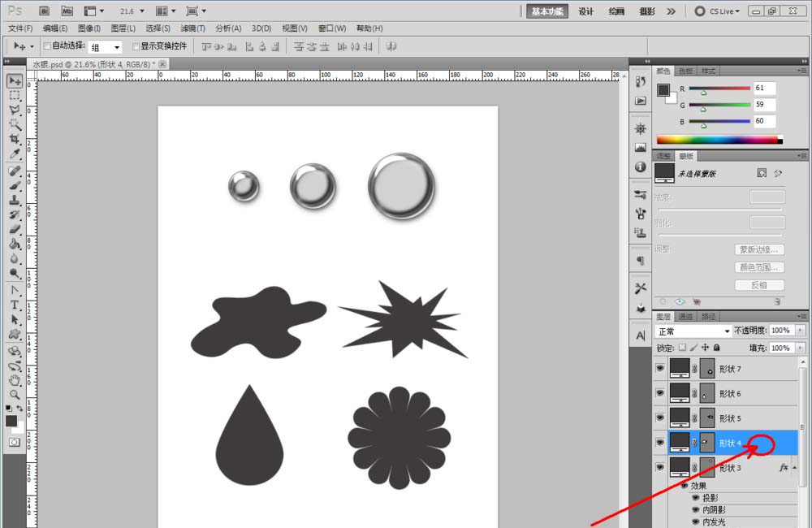Hide the 形状 6 layer
This screenshot has height=528, width=812.
659,393
